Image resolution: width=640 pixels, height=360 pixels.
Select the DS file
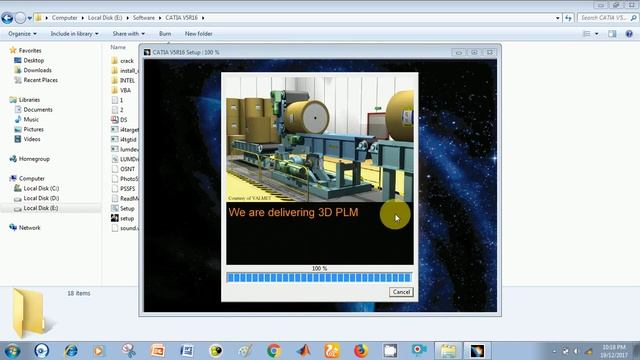[x=123, y=120]
